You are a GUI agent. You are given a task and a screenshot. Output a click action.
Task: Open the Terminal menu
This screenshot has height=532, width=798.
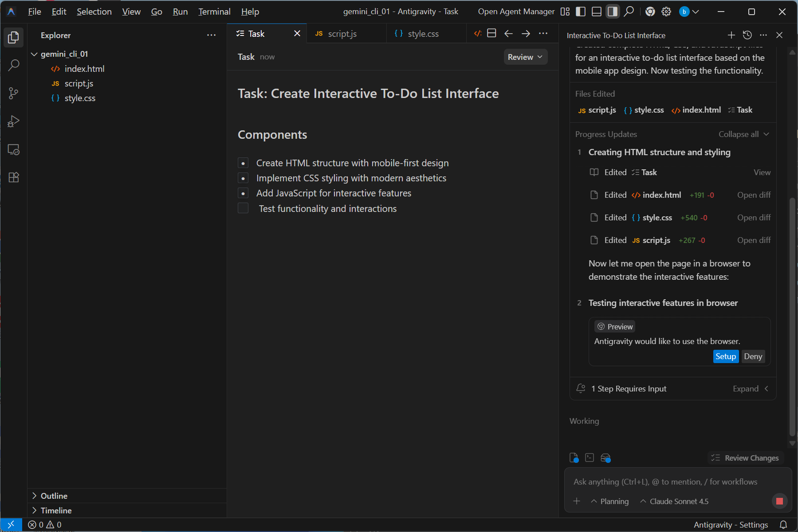[214, 12]
